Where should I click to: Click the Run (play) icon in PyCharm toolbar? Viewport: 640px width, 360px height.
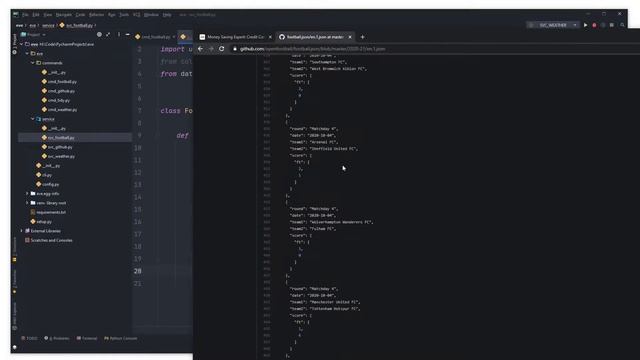pos(586,25)
